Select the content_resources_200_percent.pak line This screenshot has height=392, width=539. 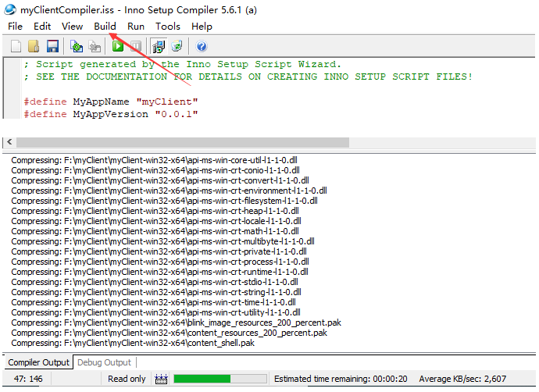(x=170, y=333)
